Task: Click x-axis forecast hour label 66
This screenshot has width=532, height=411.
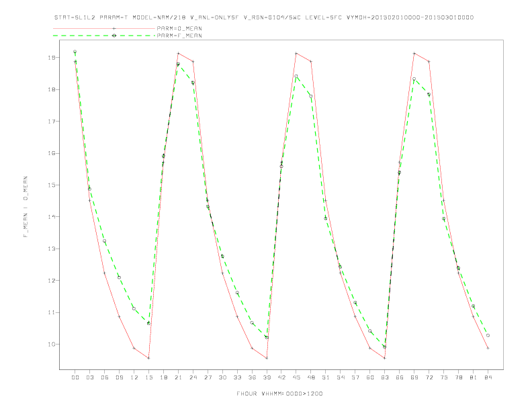Action: click(400, 377)
